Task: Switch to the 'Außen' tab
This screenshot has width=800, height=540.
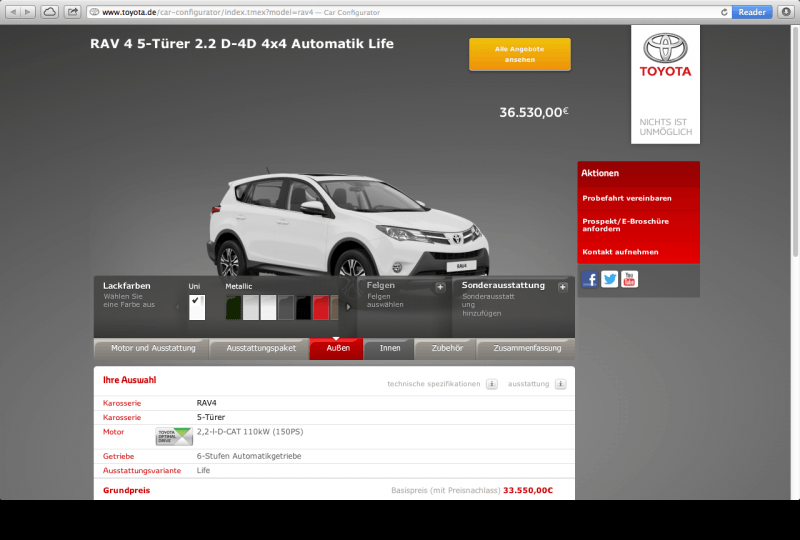Action: click(337, 349)
